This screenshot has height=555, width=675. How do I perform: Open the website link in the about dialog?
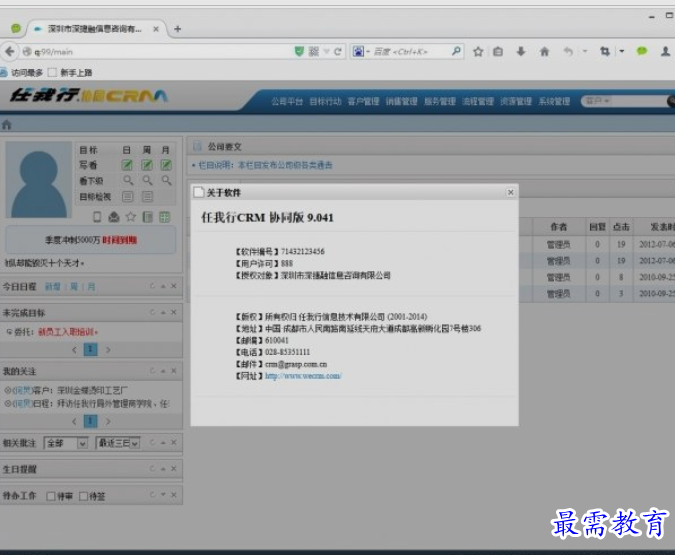pos(303,376)
